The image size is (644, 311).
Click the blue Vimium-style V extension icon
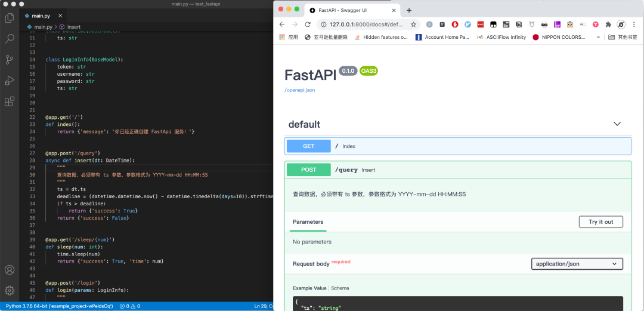(x=467, y=24)
